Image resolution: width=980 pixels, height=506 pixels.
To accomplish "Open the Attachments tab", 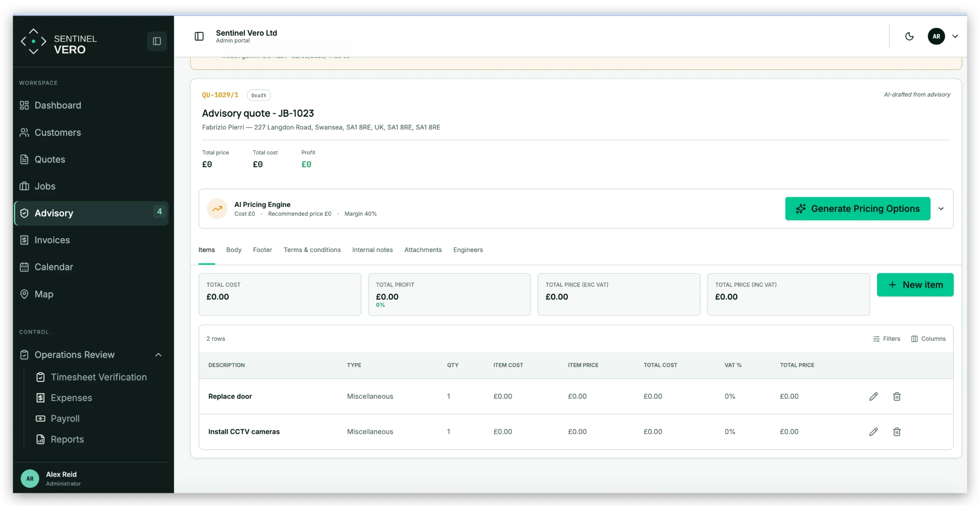I will click(x=423, y=250).
